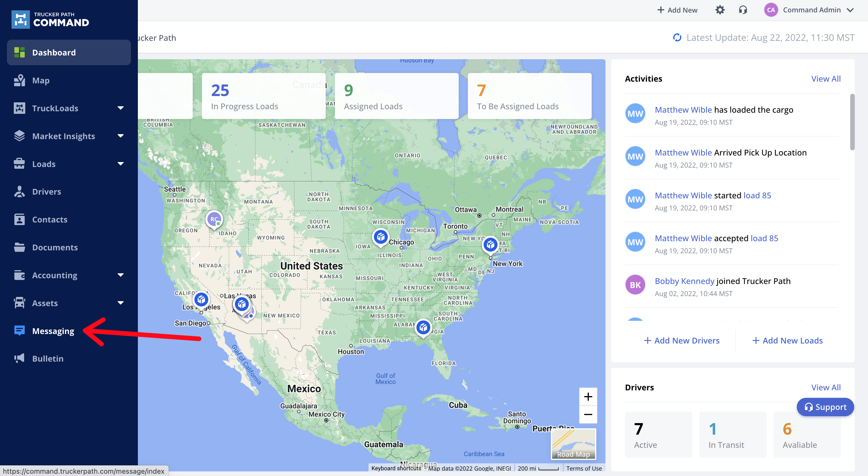Click the Trucker Path Command logo
The image size is (868, 476).
(x=50, y=19)
